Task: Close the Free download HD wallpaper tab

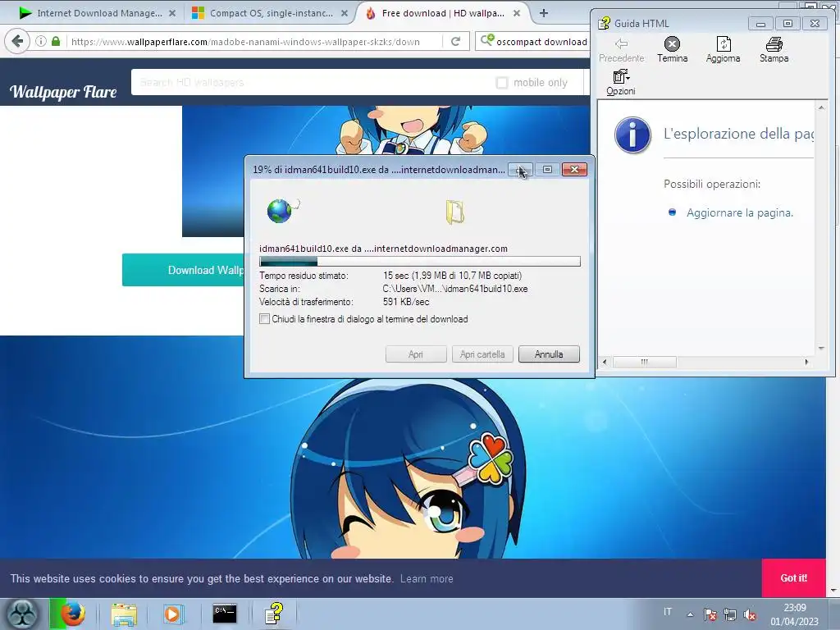Action: tap(517, 13)
